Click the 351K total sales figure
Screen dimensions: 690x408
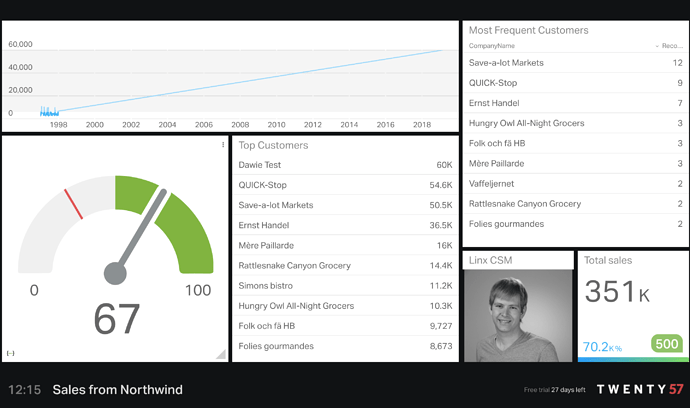coord(617,291)
